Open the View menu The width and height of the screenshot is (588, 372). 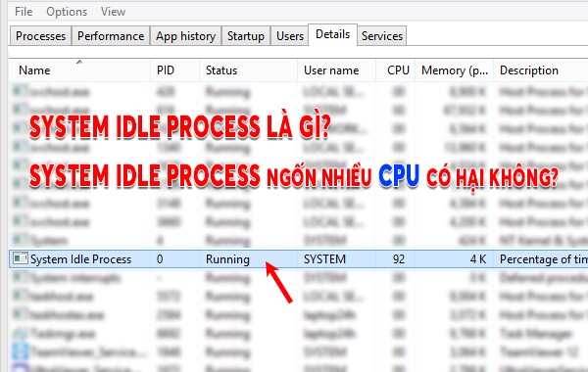pyautogui.click(x=113, y=12)
